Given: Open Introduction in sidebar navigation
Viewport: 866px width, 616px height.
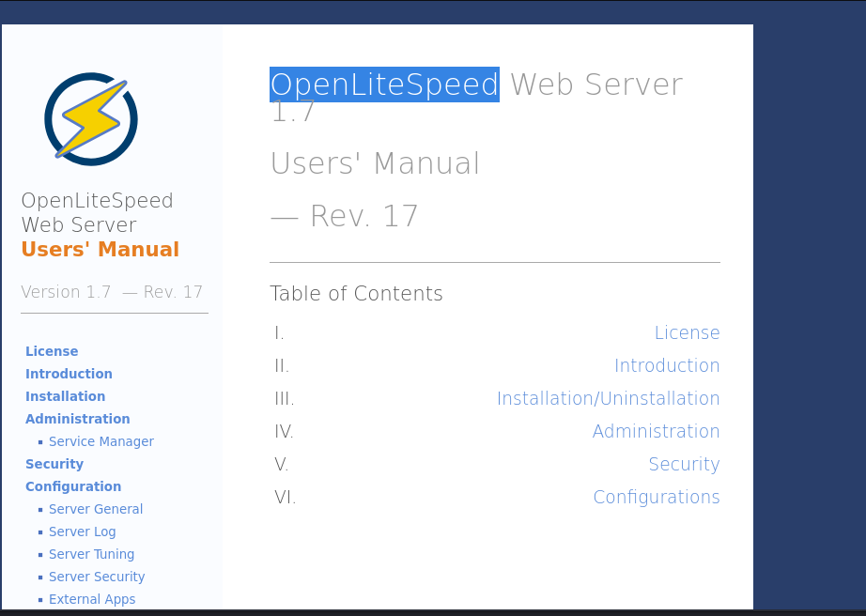Looking at the screenshot, I should 69,374.
